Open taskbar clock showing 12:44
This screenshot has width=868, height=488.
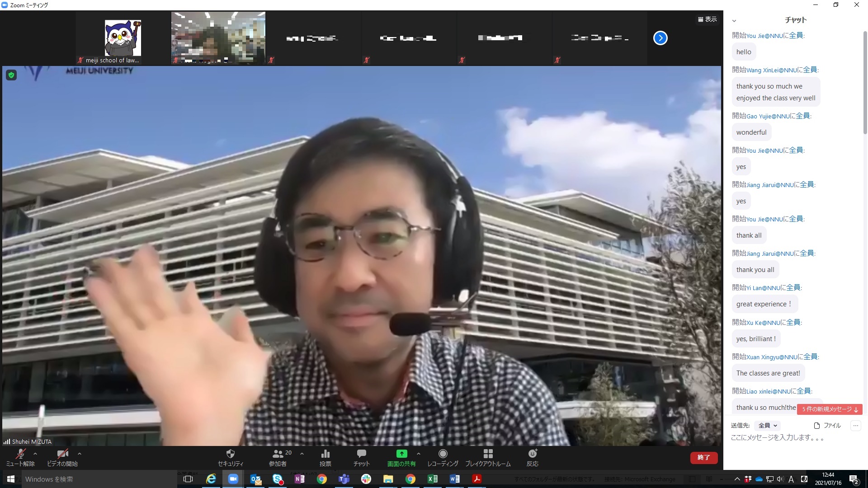click(x=828, y=479)
